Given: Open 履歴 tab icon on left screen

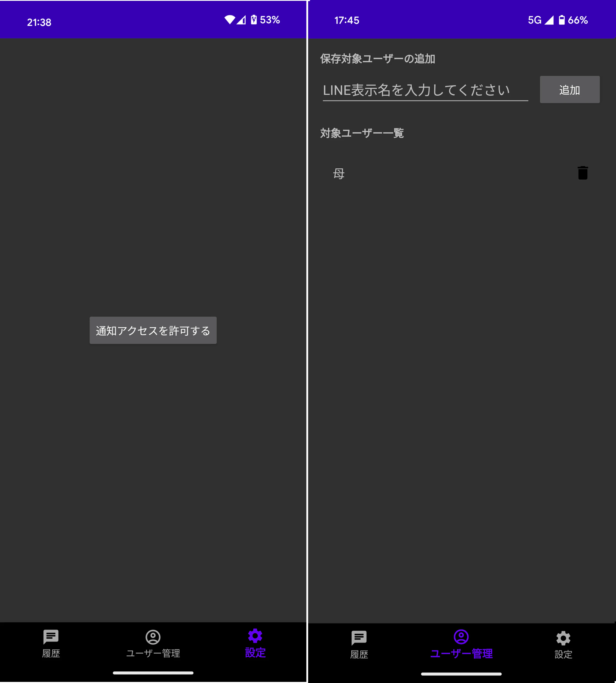Looking at the screenshot, I should (51, 637).
